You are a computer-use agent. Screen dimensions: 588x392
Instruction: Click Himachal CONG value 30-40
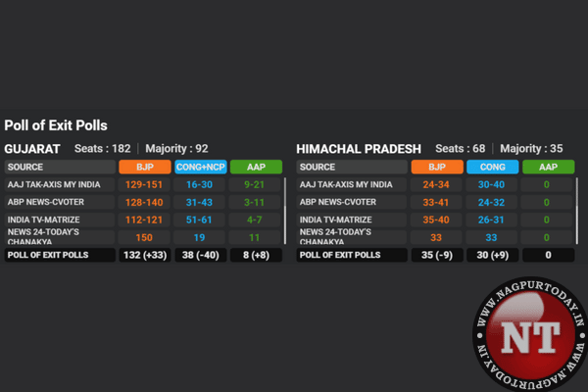pyautogui.click(x=491, y=184)
